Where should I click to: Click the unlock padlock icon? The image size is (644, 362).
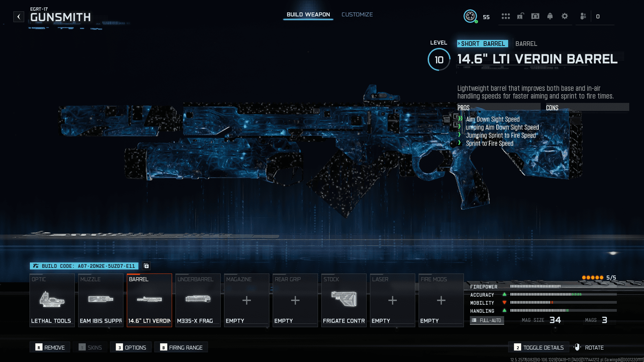[520, 16]
